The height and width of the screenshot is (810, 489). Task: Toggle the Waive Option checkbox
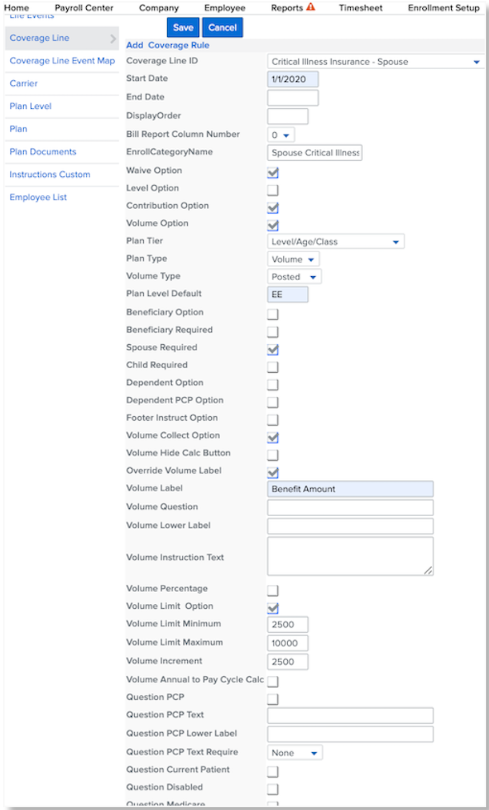(x=273, y=173)
